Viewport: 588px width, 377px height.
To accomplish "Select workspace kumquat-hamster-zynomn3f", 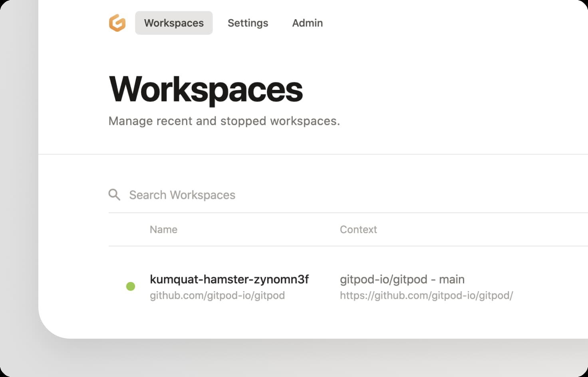I will pos(229,280).
